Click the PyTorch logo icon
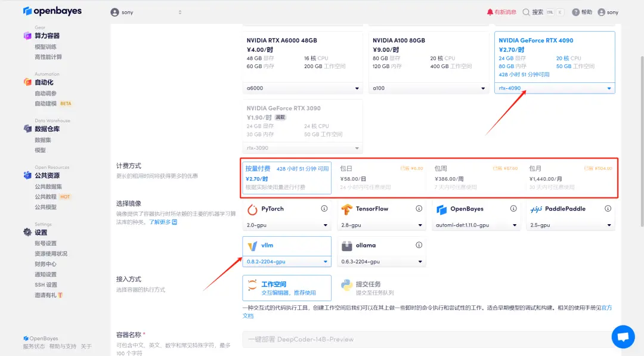The width and height of the screenshot is (644, 356). coord(252,210)
